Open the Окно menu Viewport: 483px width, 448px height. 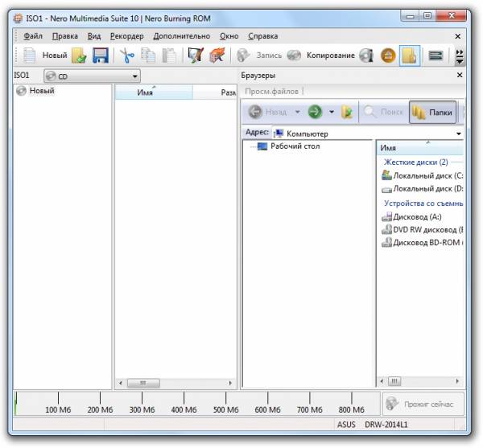(229, 36)
